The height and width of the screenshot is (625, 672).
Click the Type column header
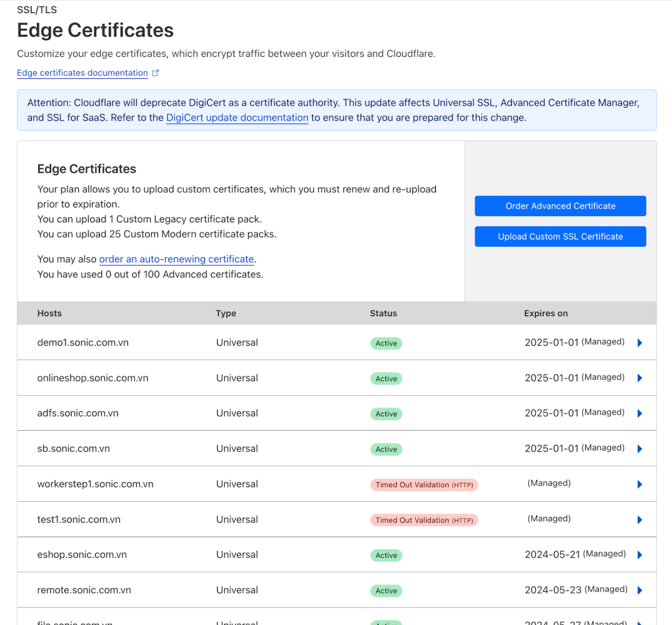coord(226,313)
